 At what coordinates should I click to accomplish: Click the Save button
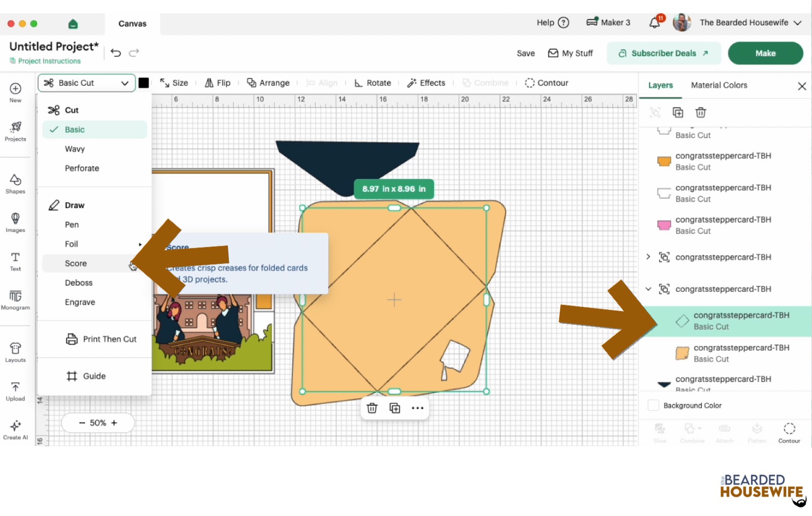click(526, 53)
